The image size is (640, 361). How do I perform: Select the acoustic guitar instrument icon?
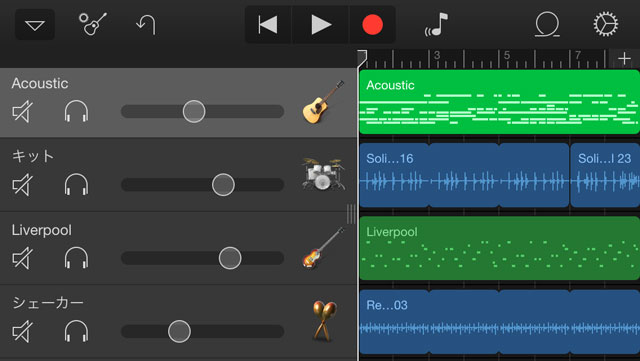click(x=323, y=102)
